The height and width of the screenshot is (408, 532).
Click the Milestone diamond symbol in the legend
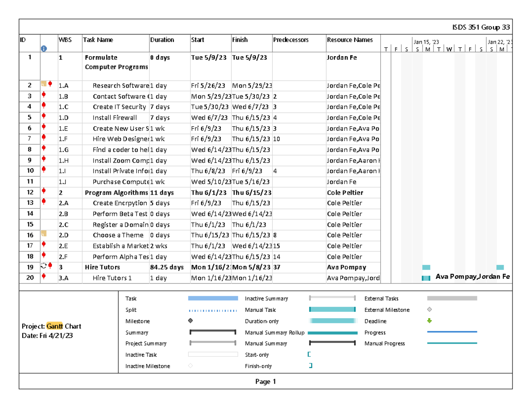[190, 321]
